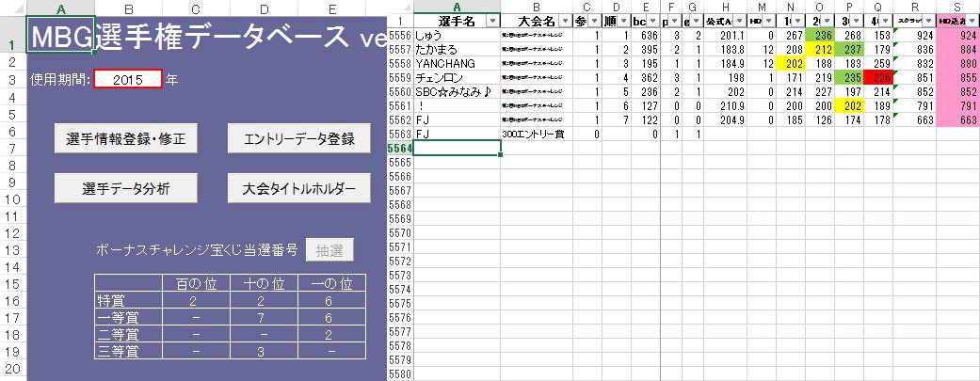Open the 選手名 column filter dropdown
980x381 pixels.
[x=492, y=21]
